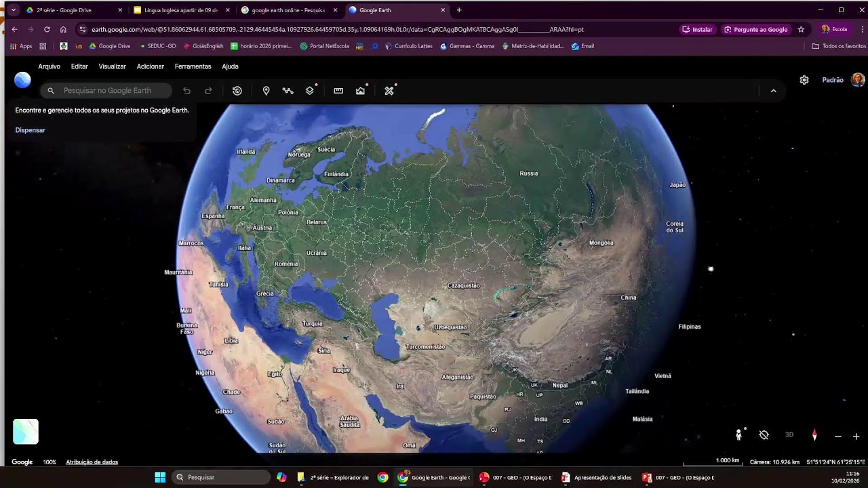868x488 pixels.
Task: Open the Currículo Lattes bookmark
Action: [x=408, y=46]
